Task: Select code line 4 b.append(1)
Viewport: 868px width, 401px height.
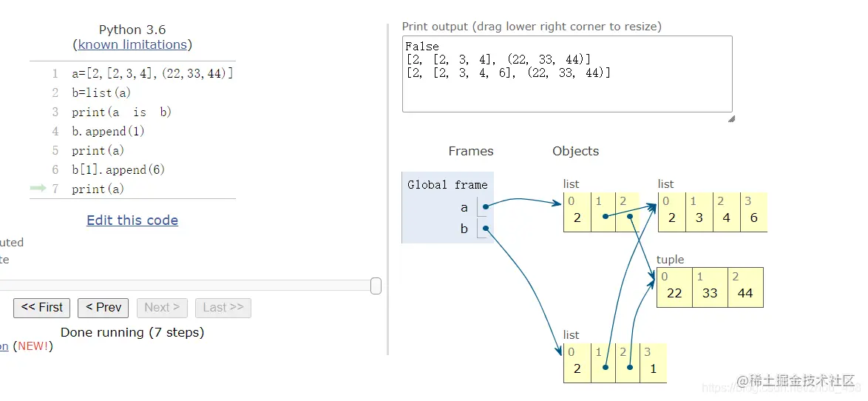Action: [108, 131]
